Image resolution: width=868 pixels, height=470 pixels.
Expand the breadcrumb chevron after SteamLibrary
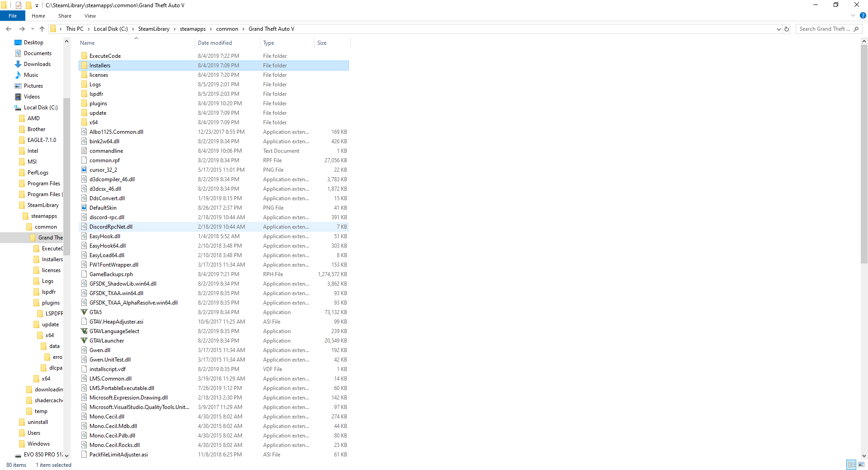pos(175,29)
